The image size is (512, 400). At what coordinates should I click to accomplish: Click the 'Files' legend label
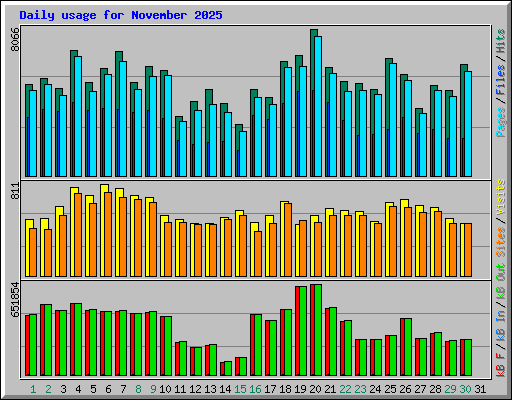(x=501, y=80)
